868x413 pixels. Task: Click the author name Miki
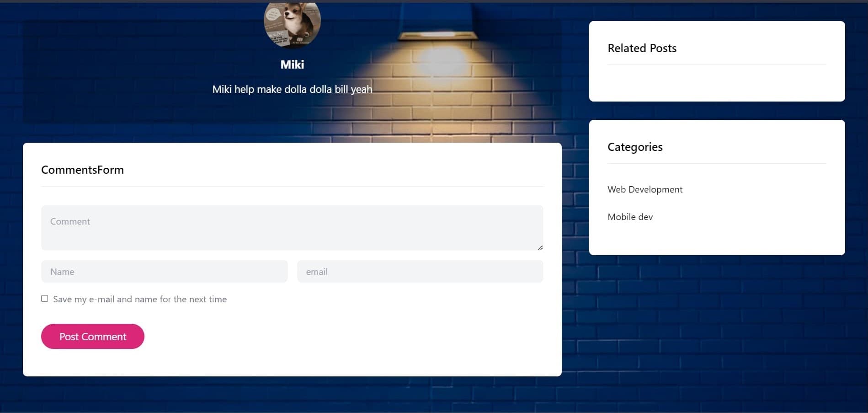click(x=292, y=64)
